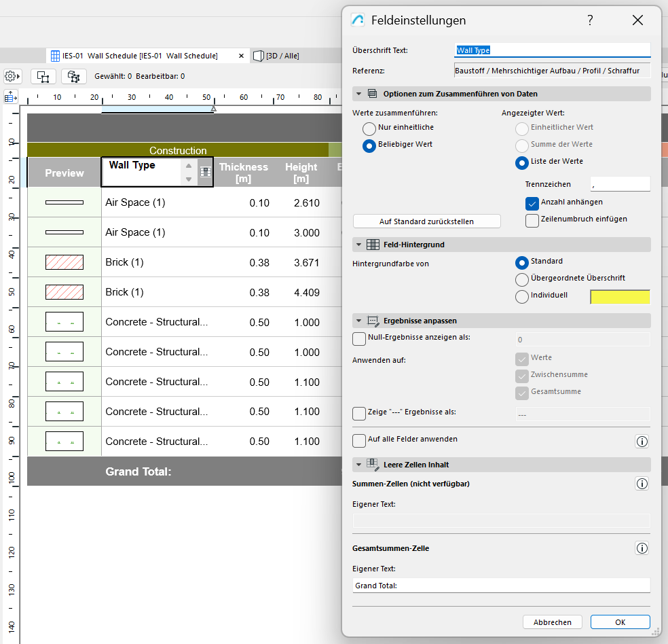This screenshot has width=668, height=644.
Task: Collapse the Feld-Hintergrund section
Action: 358,244
